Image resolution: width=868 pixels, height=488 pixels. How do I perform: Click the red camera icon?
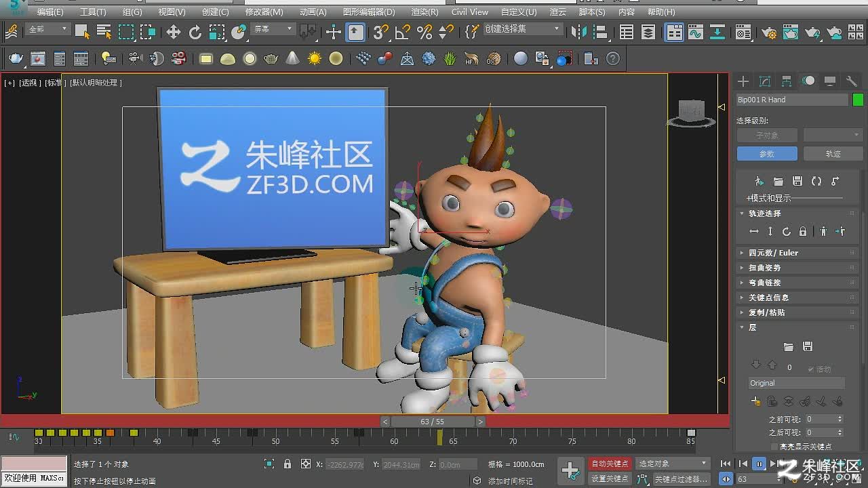click(178, 59)
